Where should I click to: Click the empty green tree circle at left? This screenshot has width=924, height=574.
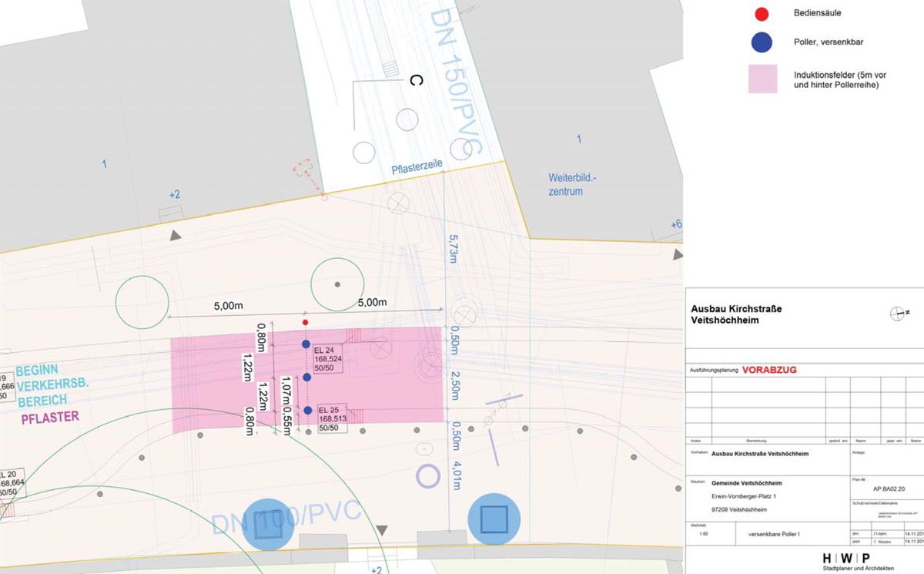pos(142,303)
